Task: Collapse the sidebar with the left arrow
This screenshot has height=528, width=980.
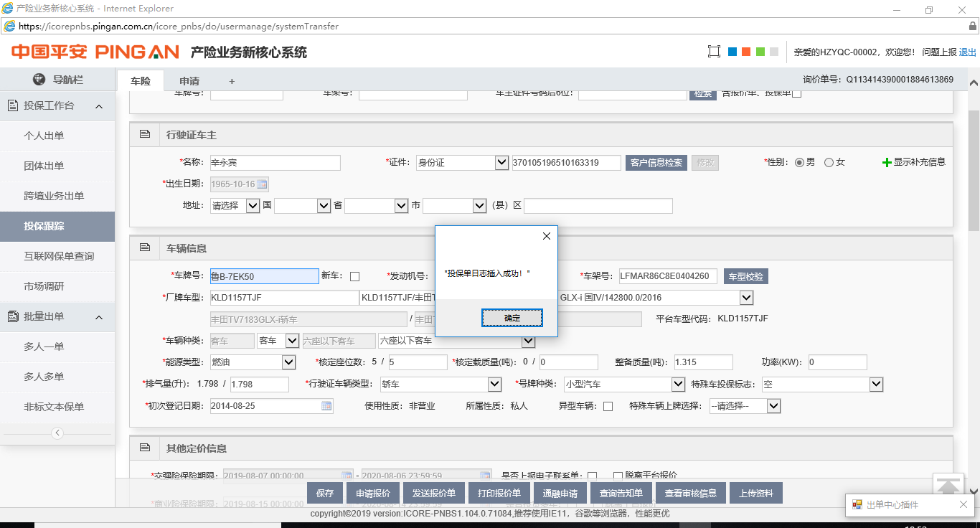Action: point(57,433)
